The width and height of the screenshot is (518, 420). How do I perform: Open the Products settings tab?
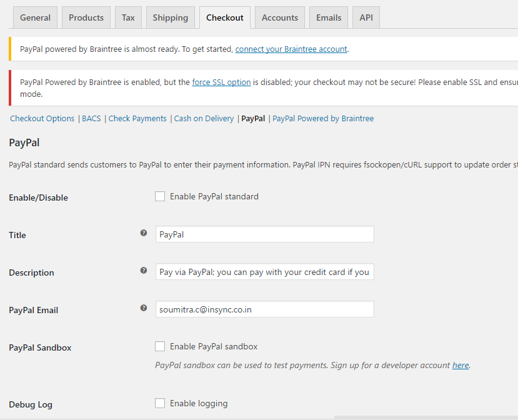click(86, 17)
